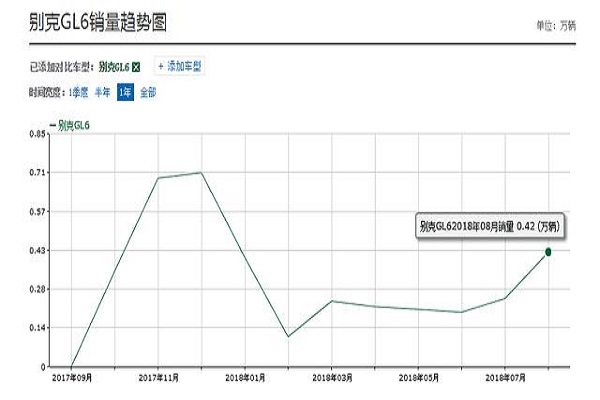Click the 添加车型 button
Image resolution: width=600 pixels, height=400 pixels.
point(179,67)
